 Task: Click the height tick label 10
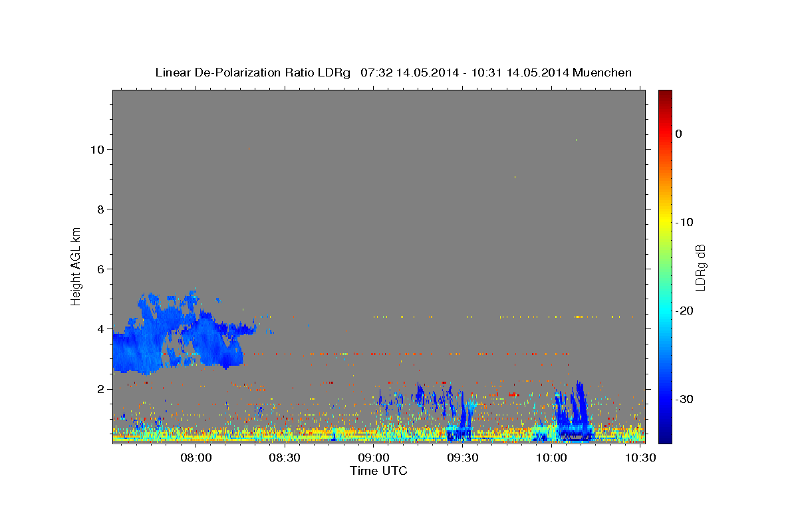(97, 149)
